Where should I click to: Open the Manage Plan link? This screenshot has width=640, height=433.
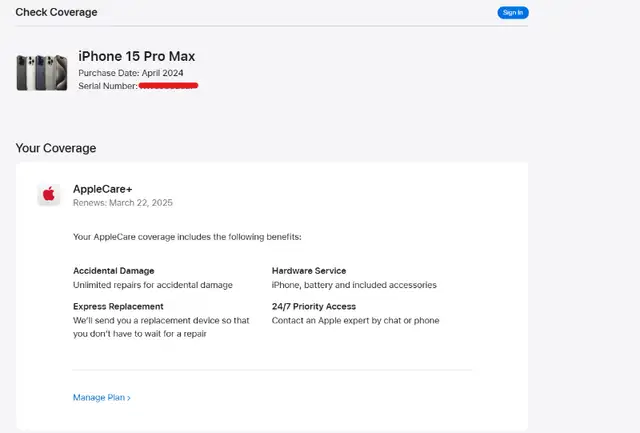point(102,397)
